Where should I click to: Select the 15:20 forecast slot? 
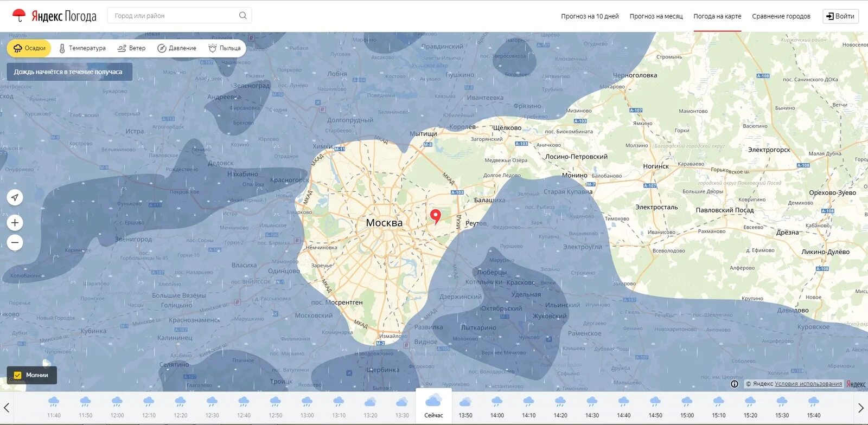[x=750, y=408]
